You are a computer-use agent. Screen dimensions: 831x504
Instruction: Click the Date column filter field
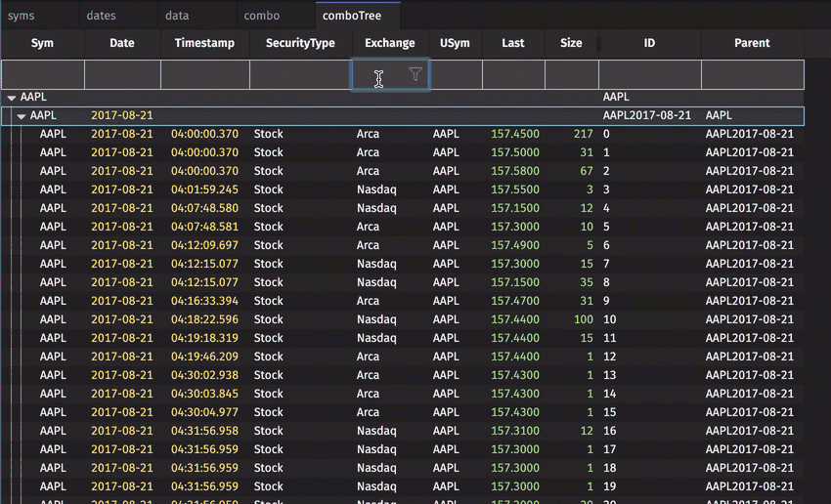122,75
